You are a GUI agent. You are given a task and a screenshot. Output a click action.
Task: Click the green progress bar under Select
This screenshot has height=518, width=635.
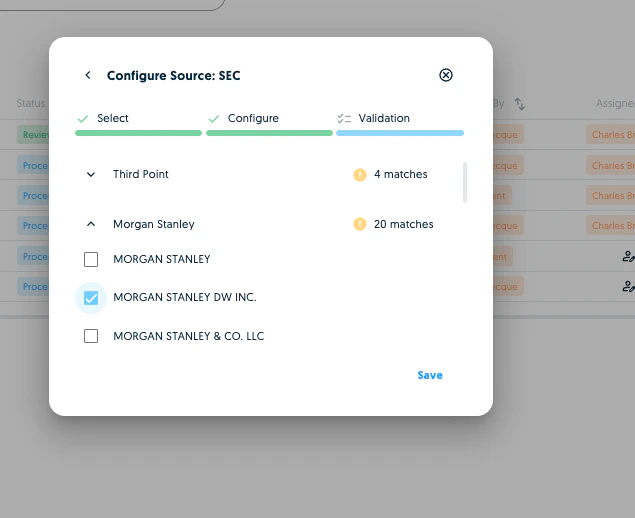(139, 133)
